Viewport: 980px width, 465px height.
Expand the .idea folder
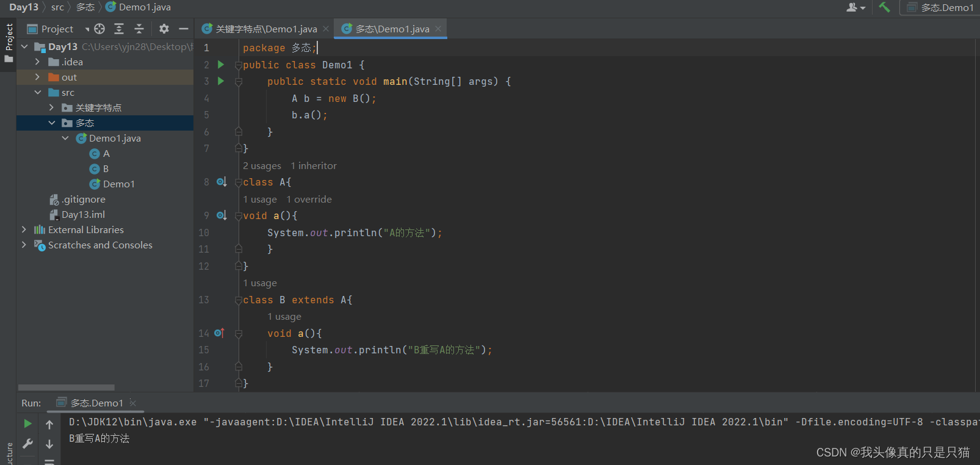pos(38,62)
